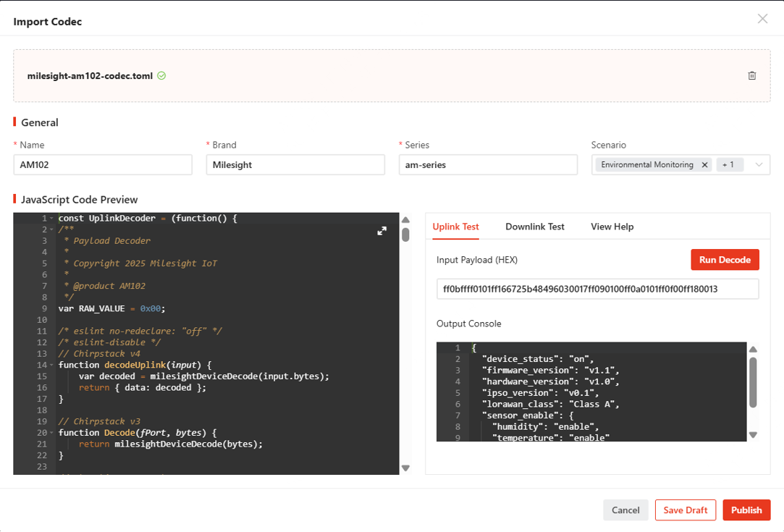Remove the Environmental Monitoring scenario tag
Viewport: 784px width, 532px height.
click(704, 164)
